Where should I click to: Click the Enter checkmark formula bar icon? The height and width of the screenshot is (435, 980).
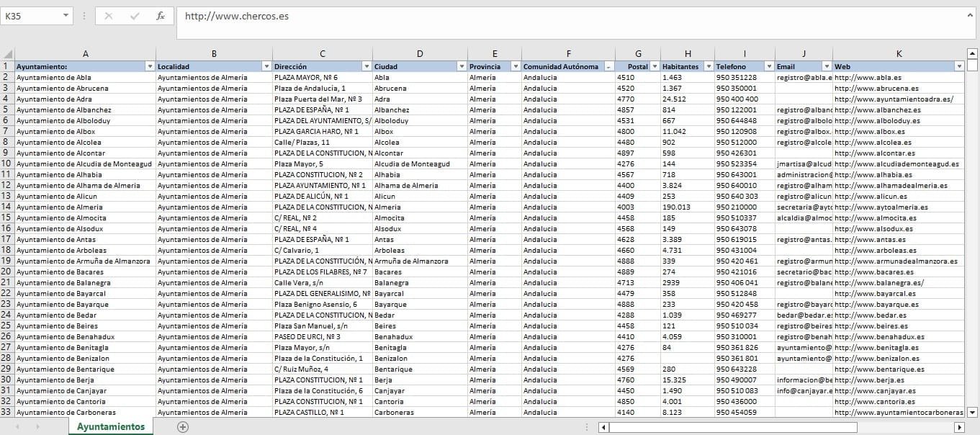(x=135, y=16)
